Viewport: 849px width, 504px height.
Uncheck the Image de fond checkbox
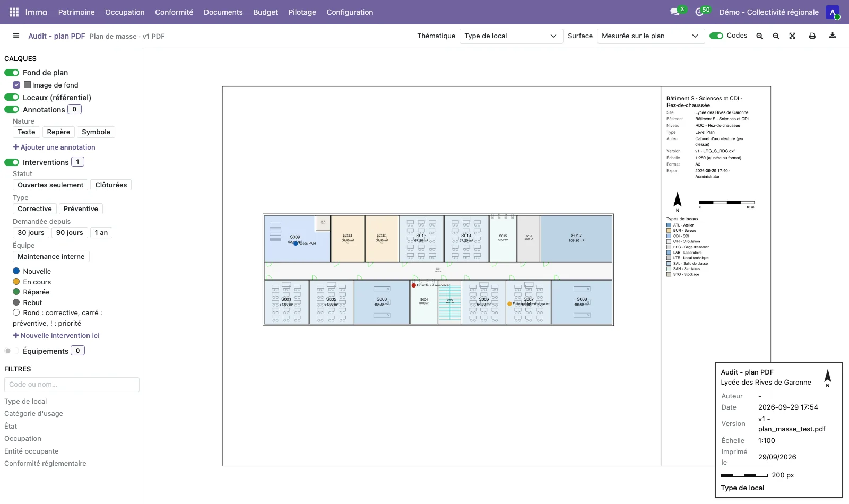click(16, 85)
